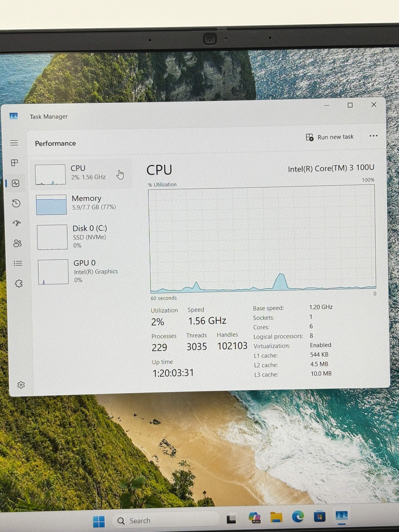Click the CPU mini graph thumbnail
The image size is (399, 532).
(50, 175)
